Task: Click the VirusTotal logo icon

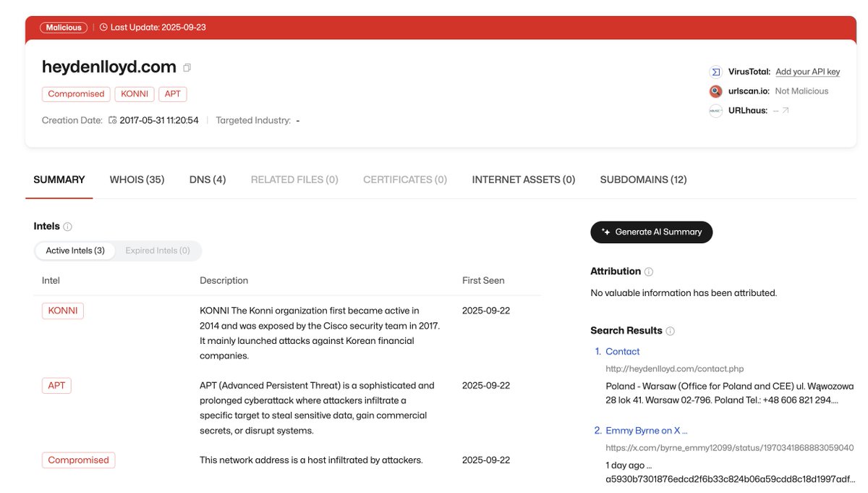Action: tap(715, 72)
